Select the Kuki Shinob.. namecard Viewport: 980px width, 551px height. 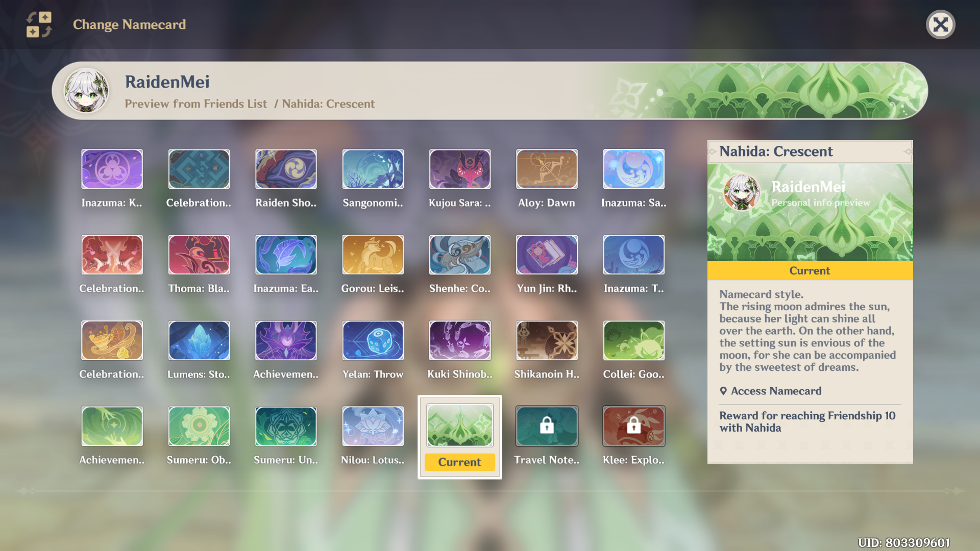click(x=460, y=340)
